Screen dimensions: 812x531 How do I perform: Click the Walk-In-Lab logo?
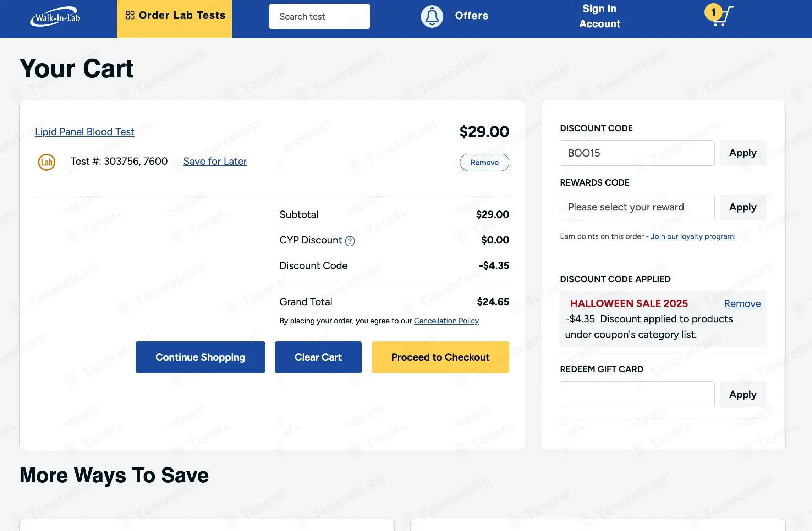55,17
